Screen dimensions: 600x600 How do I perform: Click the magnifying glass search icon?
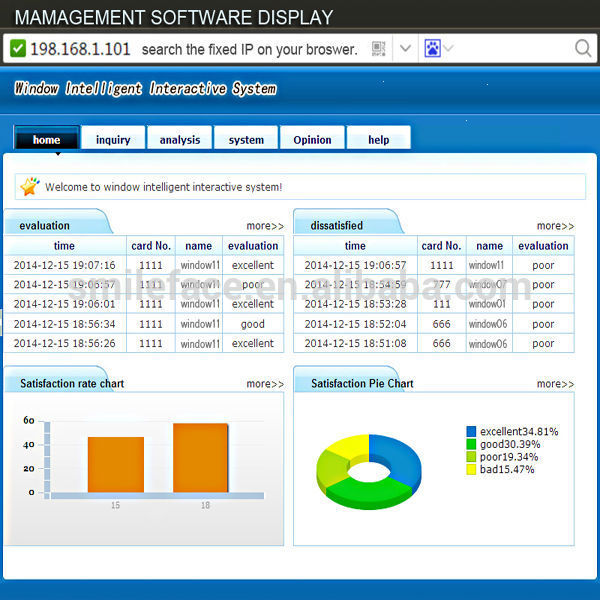click(x=583, y=49)
